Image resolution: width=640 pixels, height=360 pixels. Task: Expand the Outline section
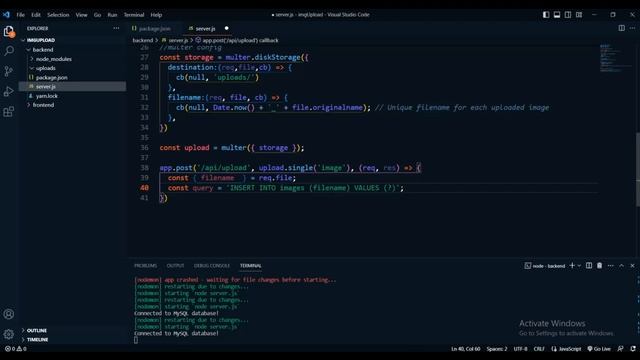tap(73, 330)
